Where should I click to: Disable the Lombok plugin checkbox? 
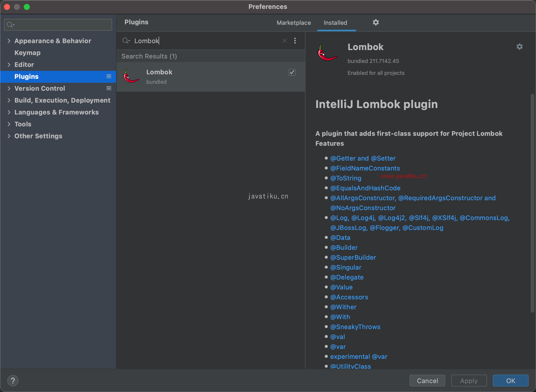[292, 72]
